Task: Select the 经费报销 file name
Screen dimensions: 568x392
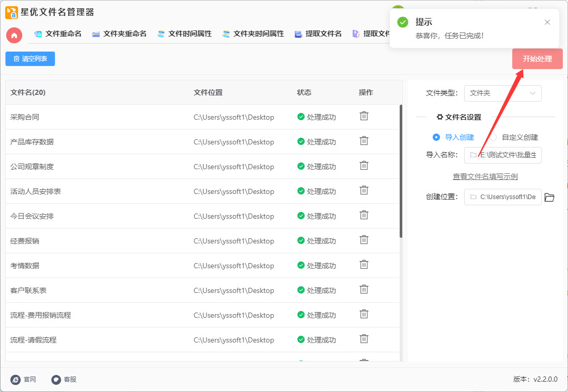Action: [25, 241]
